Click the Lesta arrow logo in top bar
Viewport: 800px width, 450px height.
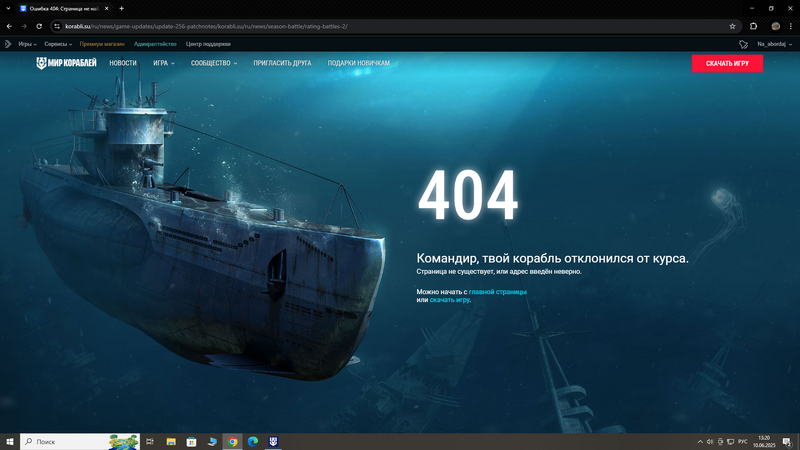(x=8, y=44)
